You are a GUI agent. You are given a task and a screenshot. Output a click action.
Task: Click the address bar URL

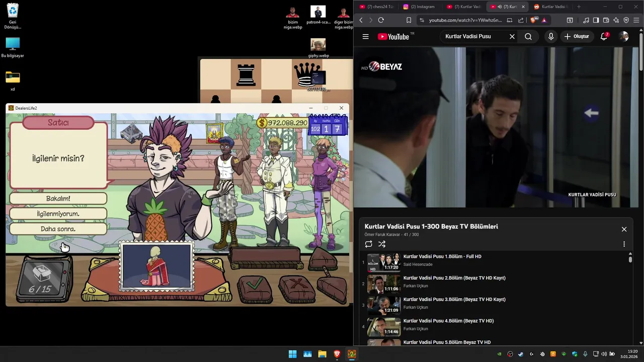465,20
